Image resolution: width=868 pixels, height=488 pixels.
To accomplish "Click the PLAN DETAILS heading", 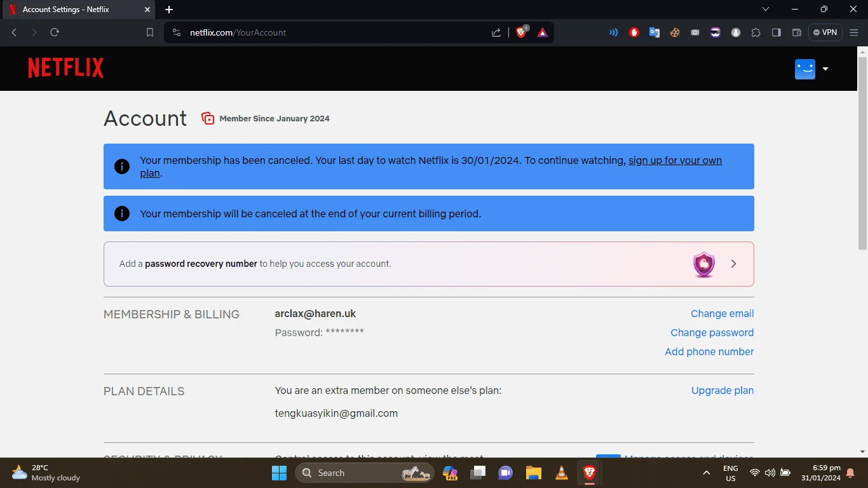I will pyautogui.click(x=144, y=391).
